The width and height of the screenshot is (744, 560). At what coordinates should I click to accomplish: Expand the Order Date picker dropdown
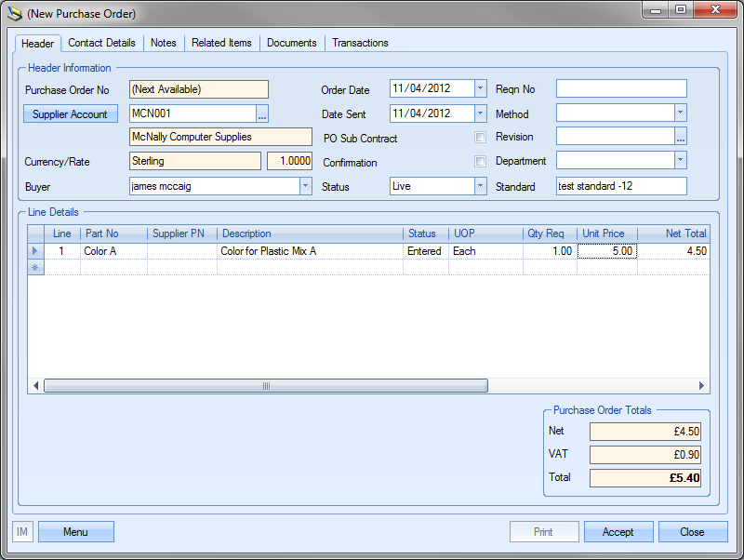pyautogui.click(x=480, y=89)
